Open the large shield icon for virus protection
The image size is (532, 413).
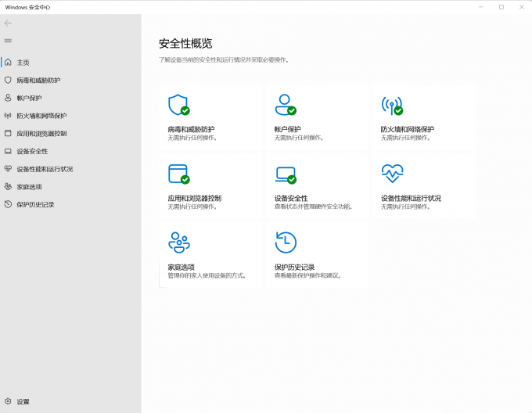179,105
